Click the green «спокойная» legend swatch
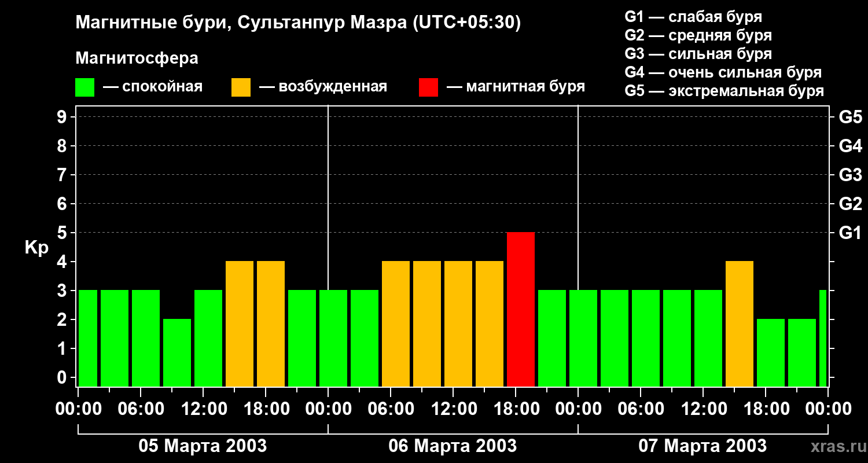868x463 pixels. click(84, 87)
